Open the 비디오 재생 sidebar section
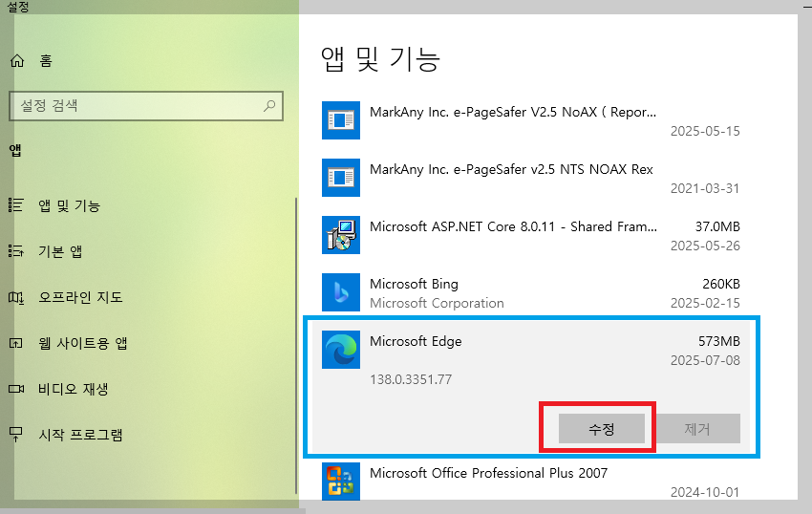Screen dimensions: 812x514 coord(73,389)
